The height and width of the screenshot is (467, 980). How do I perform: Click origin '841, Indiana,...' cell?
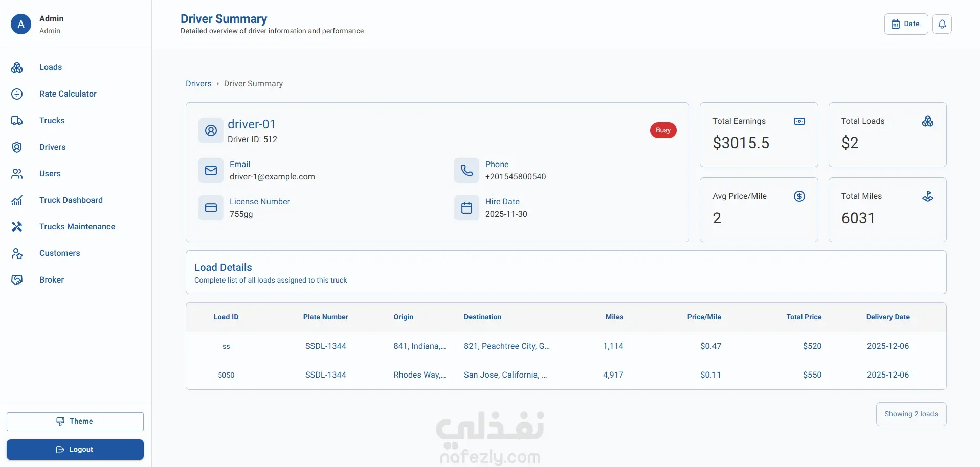pyautogui.click(x=419, y=346)
